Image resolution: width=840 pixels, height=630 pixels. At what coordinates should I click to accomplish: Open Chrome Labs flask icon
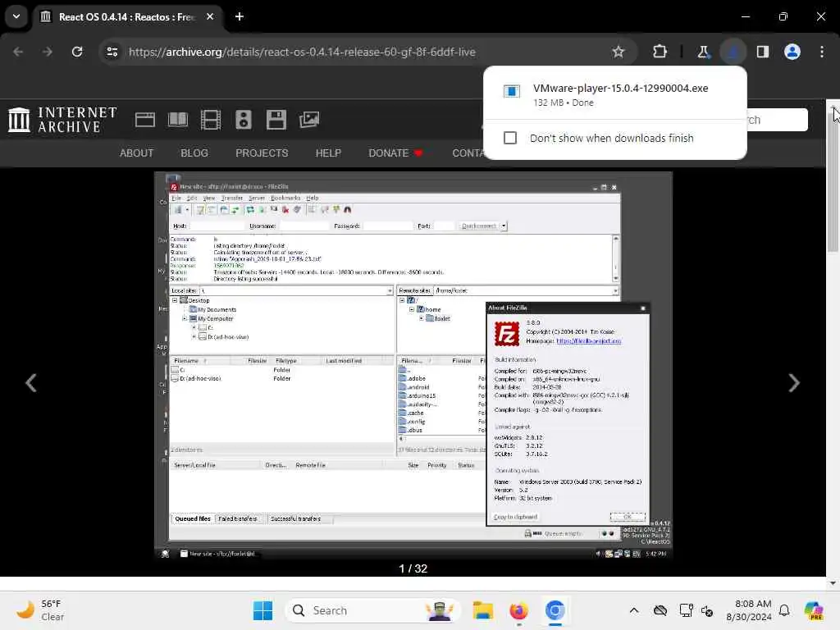coord(703,52)
